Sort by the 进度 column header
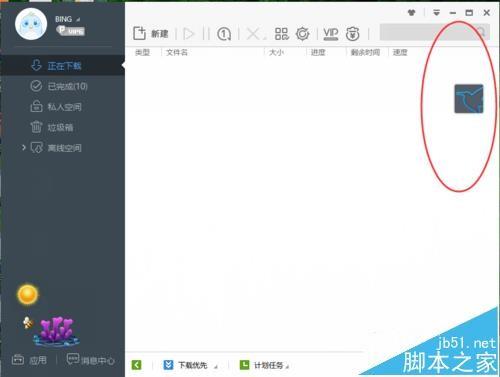 click(318, 52)
